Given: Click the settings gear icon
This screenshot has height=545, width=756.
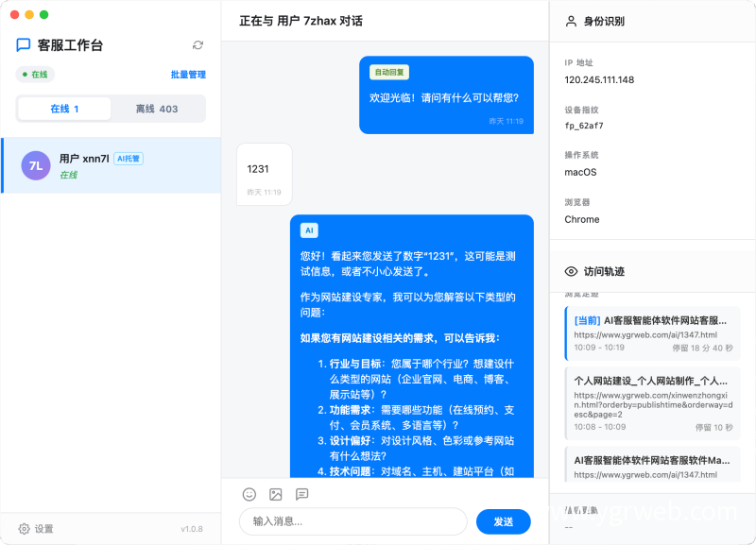Looking at the screenshot, I should (x=25, y=529).
